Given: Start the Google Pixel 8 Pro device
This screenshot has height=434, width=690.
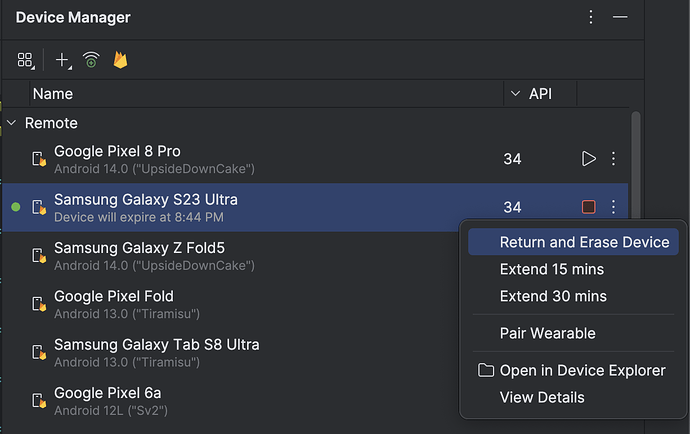Looking at the screenshot, I should point(588,158).
